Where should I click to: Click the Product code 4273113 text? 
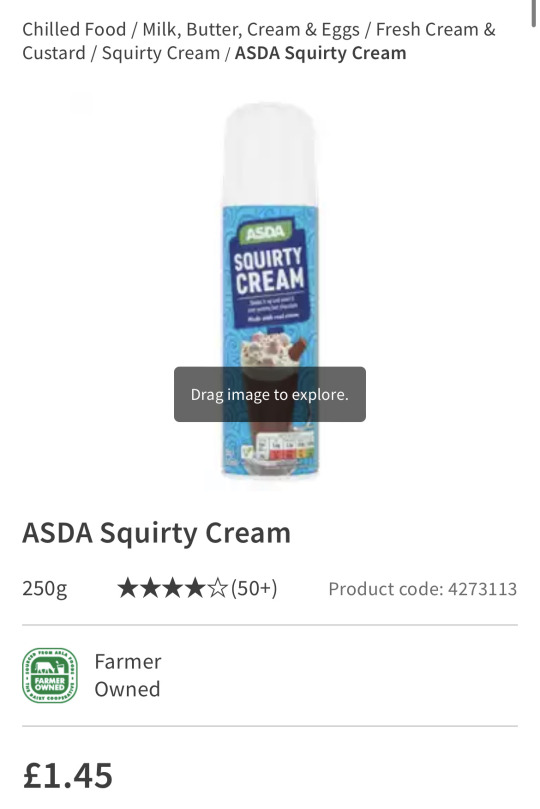pyautogui.click(x=422, y=589)
